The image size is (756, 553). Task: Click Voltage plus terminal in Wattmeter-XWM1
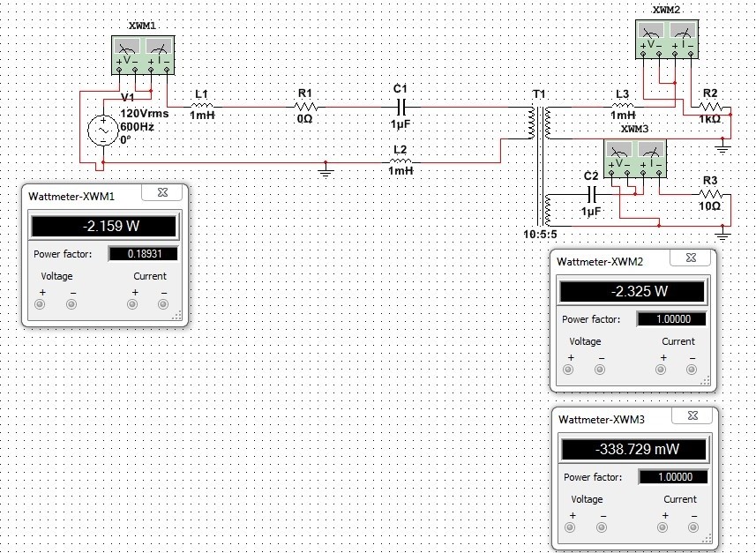(40, 304)
